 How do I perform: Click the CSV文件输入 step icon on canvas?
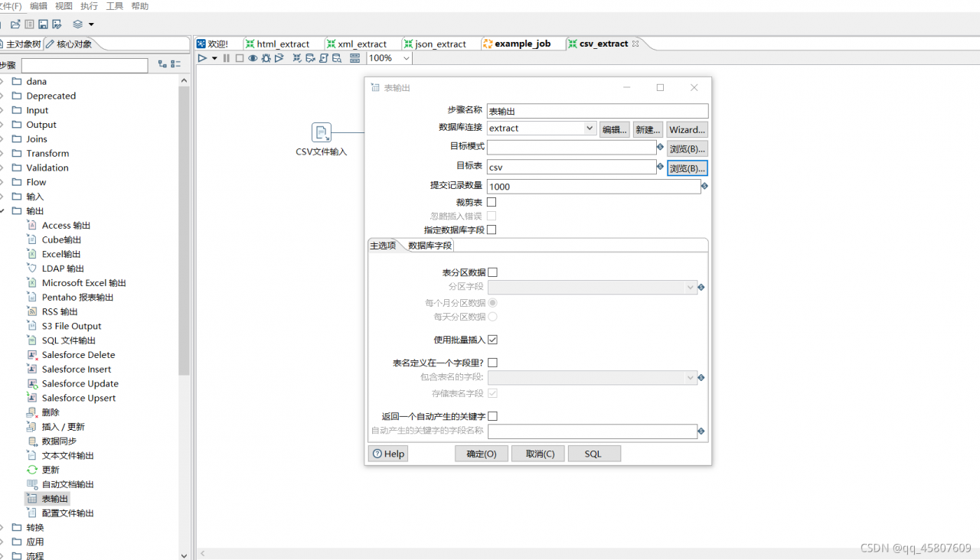click(322, 132)
